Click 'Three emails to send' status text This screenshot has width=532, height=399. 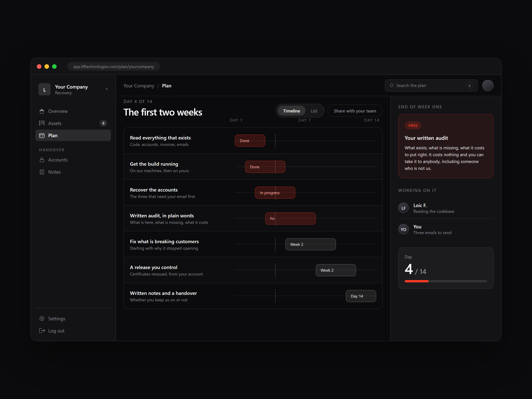(432, 233)
